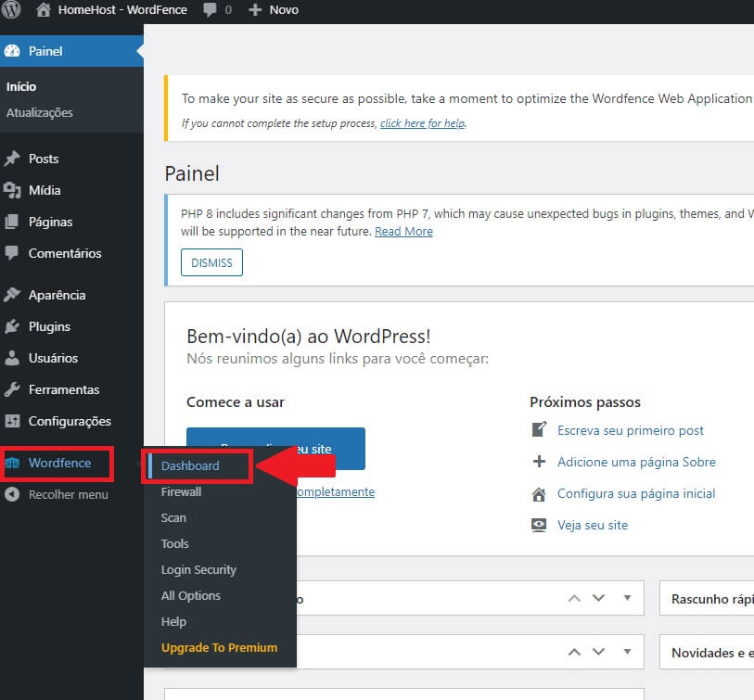This screenshot has width=754, height=700.
Task: Open Ferramentas menu via wrench icon
Action: [x=12, y=389]
